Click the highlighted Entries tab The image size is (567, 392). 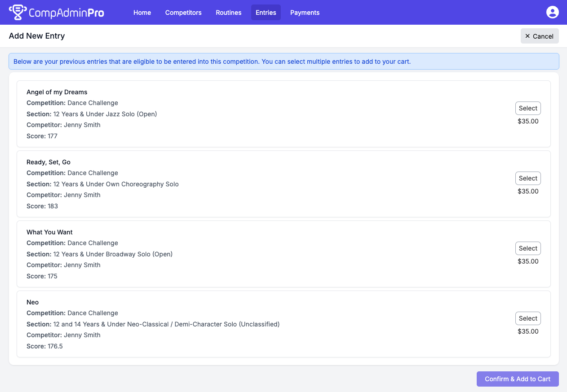[266, 13]
